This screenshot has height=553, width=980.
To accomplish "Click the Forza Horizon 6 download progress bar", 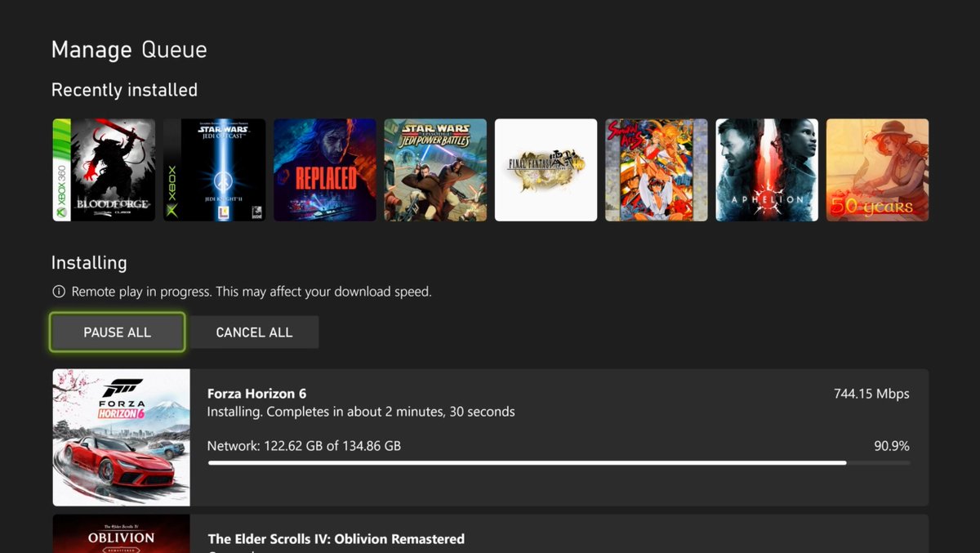I will (559, 463).
